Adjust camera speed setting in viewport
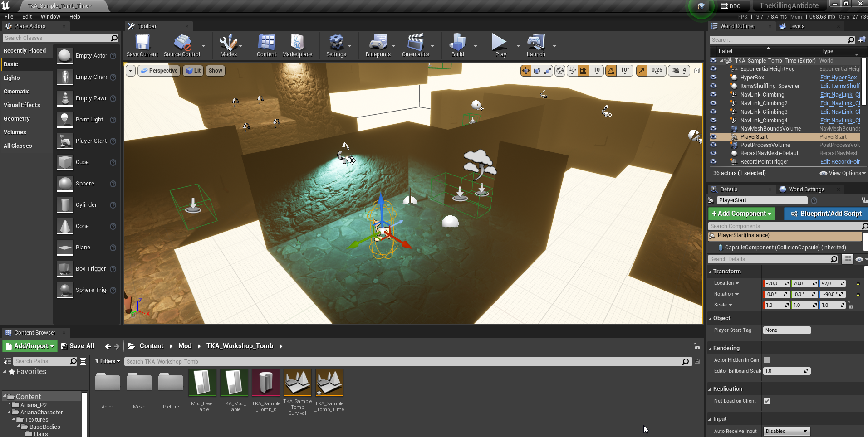 [x=679, y=71]
